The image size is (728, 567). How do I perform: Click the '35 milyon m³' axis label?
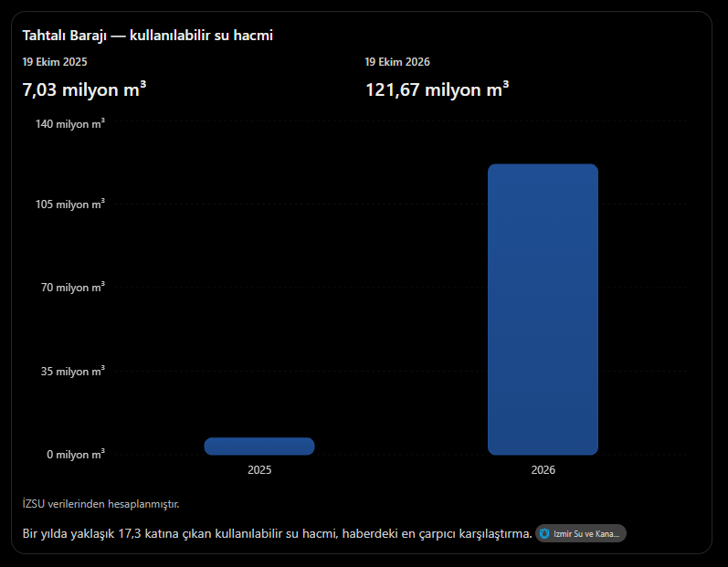73,372
